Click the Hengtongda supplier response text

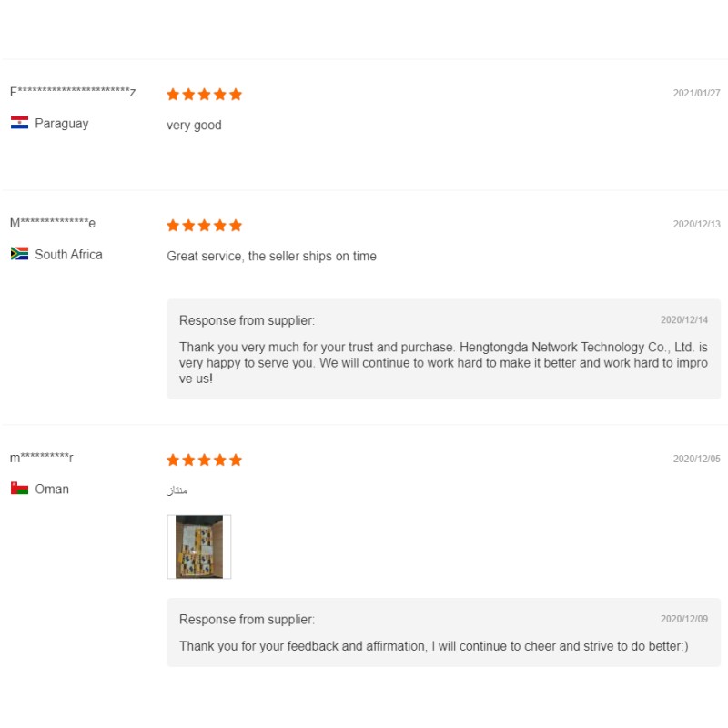[443, 362]
